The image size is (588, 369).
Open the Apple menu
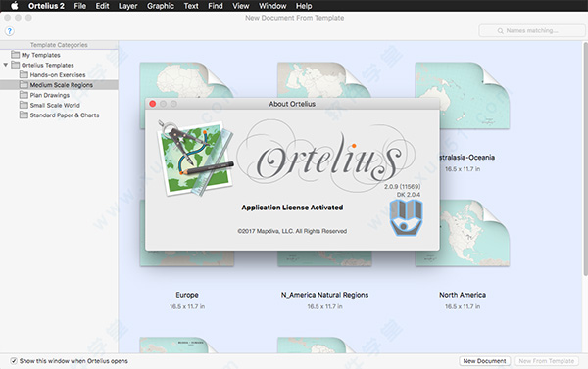click(14, 6)
